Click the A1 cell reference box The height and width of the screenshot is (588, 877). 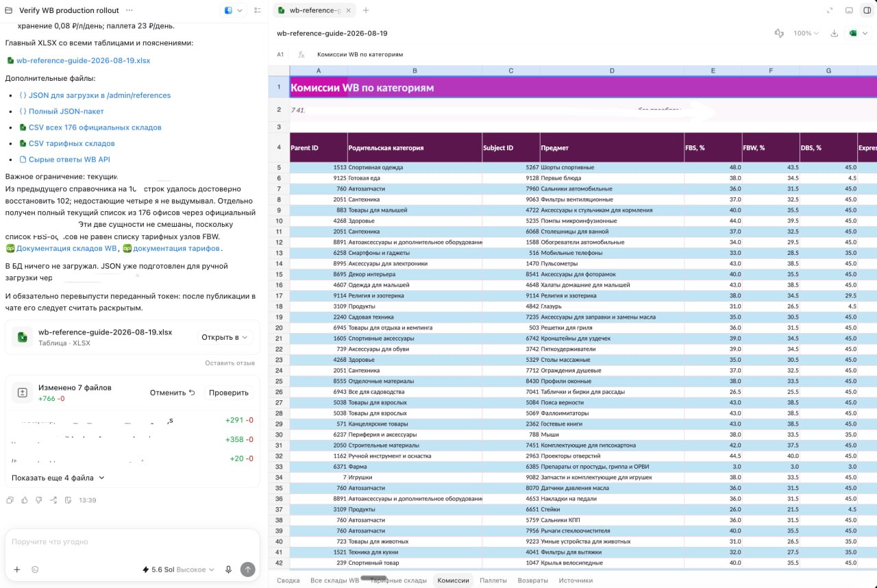tap(280, 54)
